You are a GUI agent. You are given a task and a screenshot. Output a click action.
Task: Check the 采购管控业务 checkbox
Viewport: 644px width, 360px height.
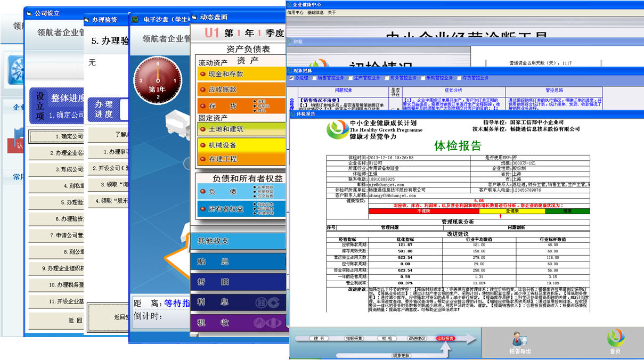[x=422, y=78]
